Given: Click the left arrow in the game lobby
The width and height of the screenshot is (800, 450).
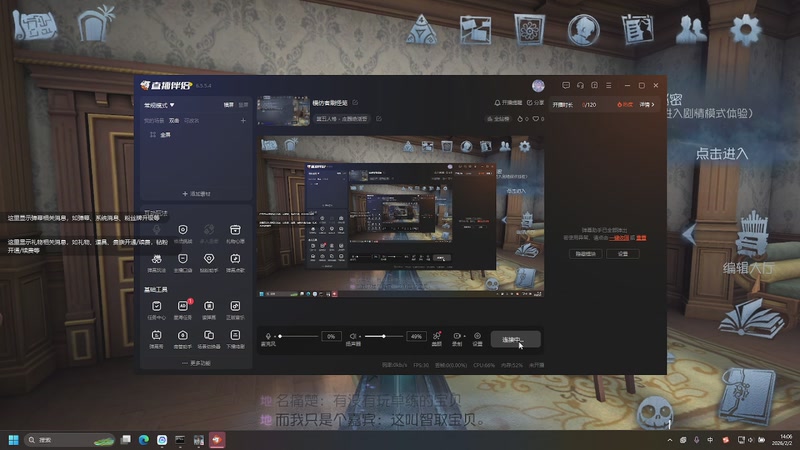Looking at the screenshot, I should (x=689, y=234).
